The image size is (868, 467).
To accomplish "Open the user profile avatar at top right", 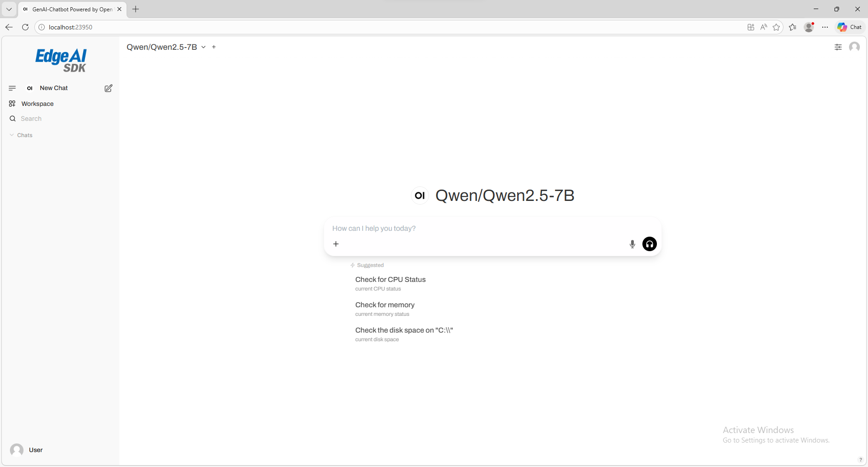I will point(854,47).
